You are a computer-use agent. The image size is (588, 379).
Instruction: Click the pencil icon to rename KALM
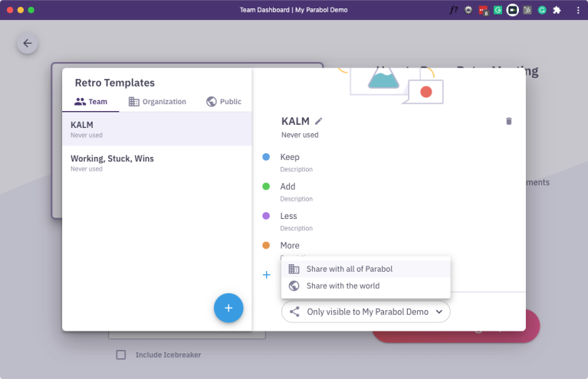coord(319,121)
